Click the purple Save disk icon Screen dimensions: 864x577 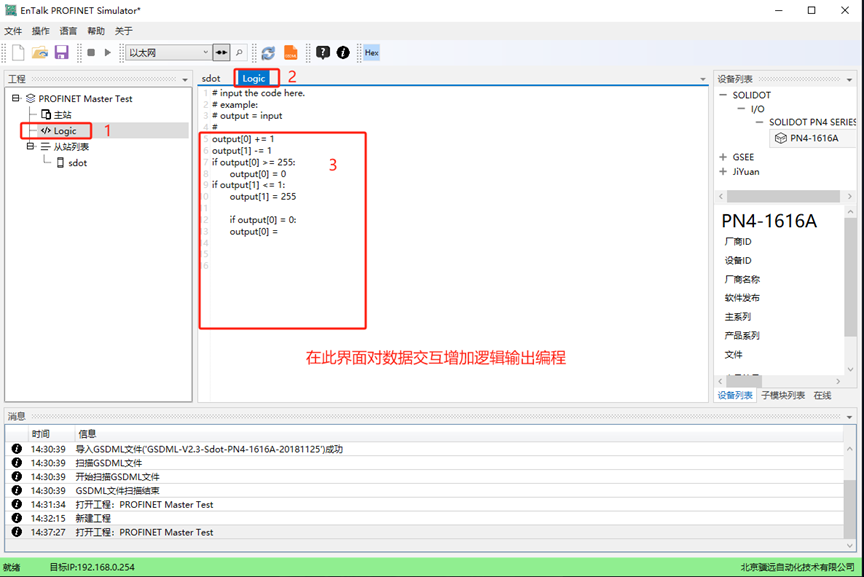(61, 52)
